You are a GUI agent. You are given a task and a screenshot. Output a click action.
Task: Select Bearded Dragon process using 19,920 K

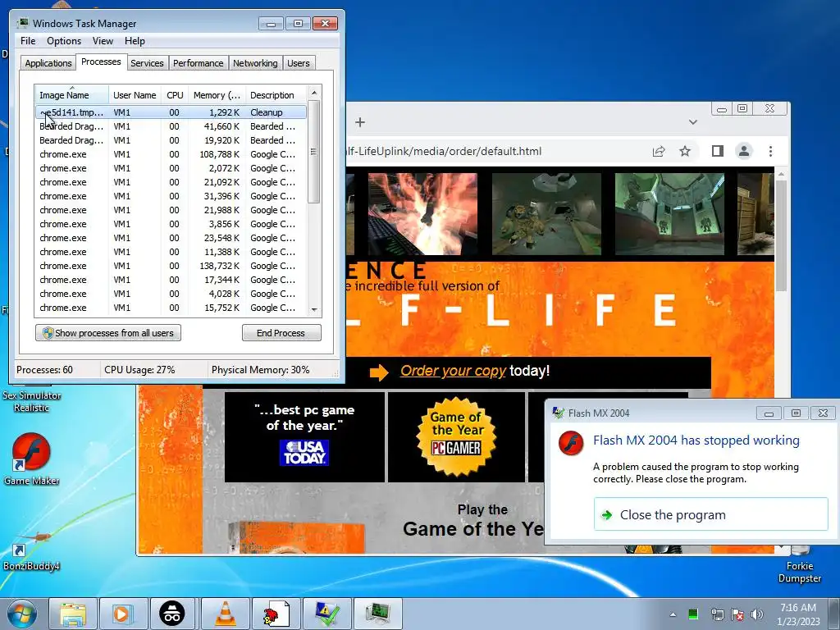[x=171, y=140]
